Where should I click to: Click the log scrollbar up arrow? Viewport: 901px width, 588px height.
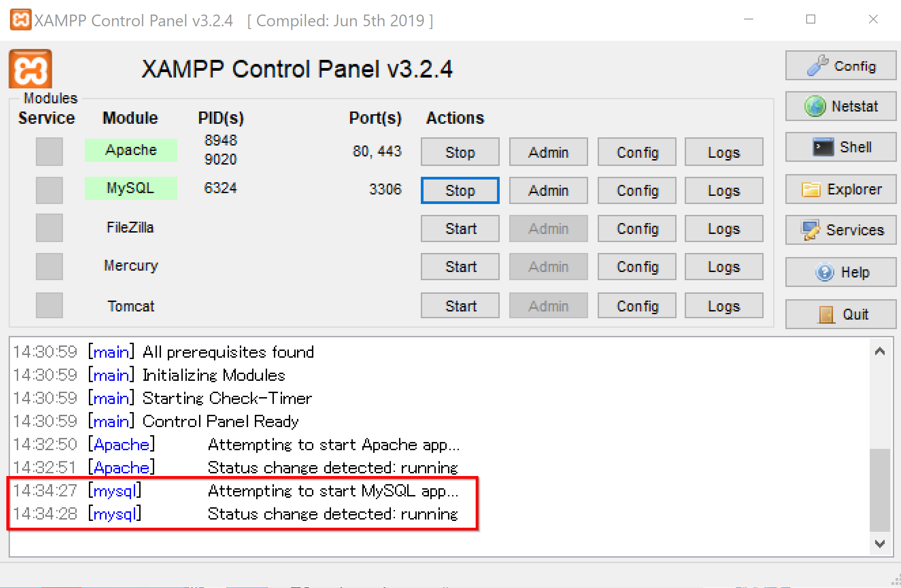coord(880,351)
